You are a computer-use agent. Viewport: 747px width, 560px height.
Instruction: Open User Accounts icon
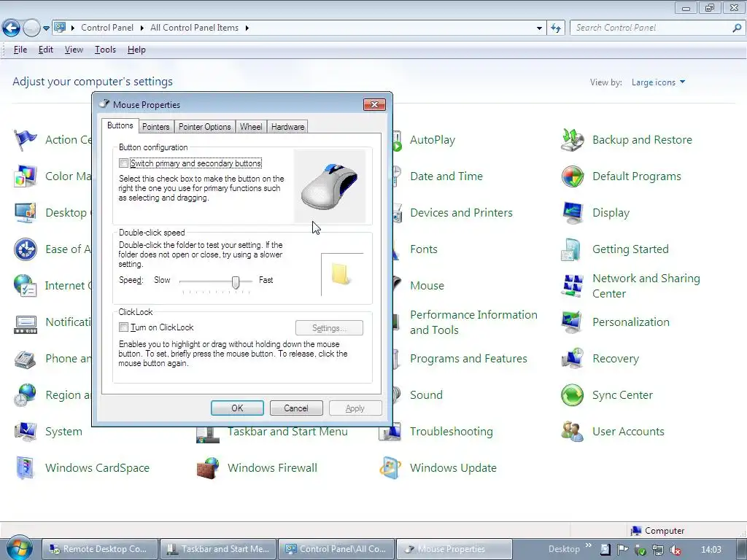click(x=572, y=432)
